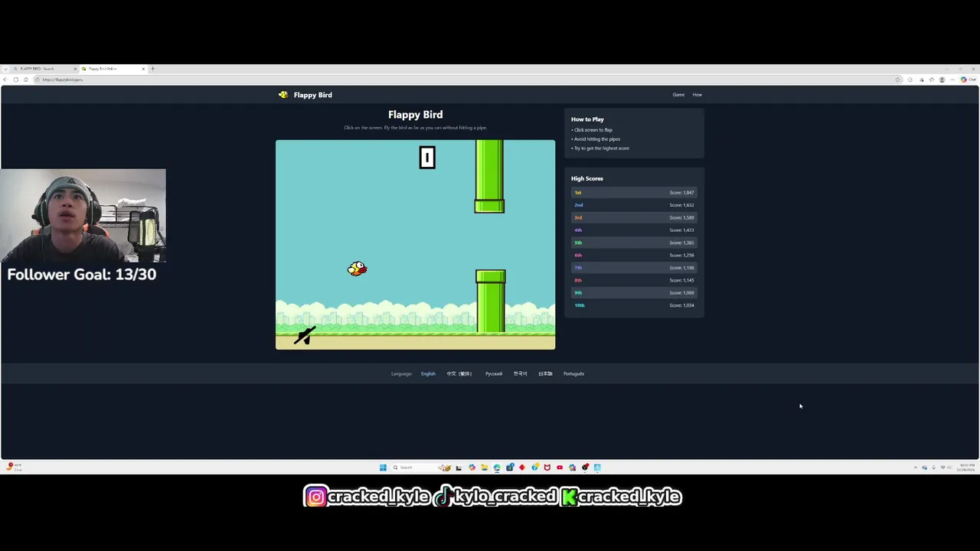Open the Copilot Chat button
The width and height of the screenshot is (980, 551).
[x=968, y=80]
